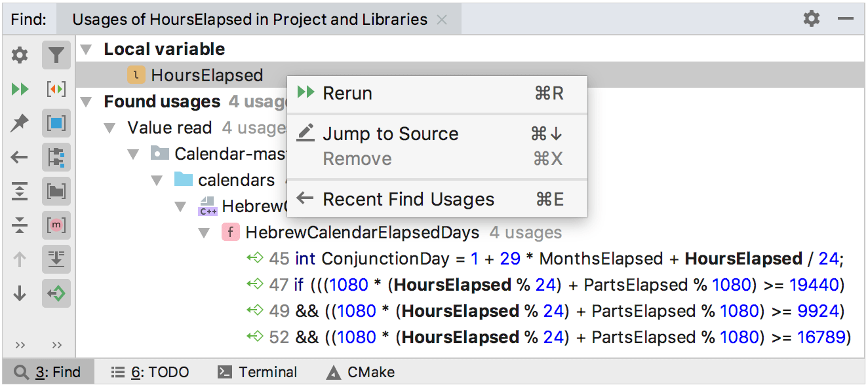Open the filter usages icon
Viewport: 868px width, 385px height.
pos(56,55)
